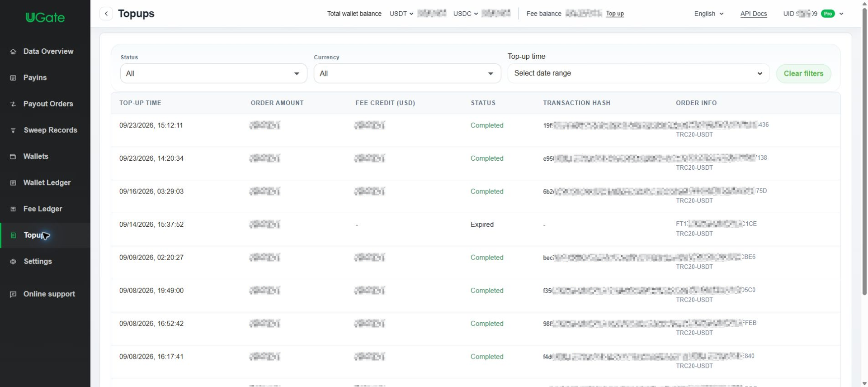Select timestamp 09/08/2026, 16:17:41
The image size is (868, 387).
point(151,357)
